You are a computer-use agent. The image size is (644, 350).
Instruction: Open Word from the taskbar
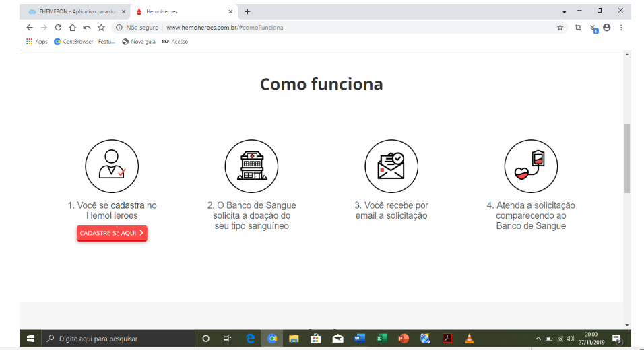[359, 339]
